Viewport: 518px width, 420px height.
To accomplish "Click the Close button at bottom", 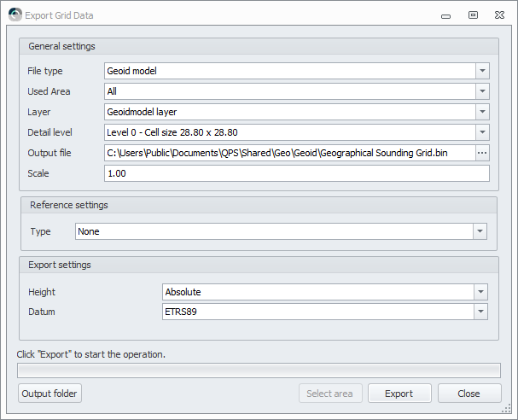I will [x=469, y=394].
